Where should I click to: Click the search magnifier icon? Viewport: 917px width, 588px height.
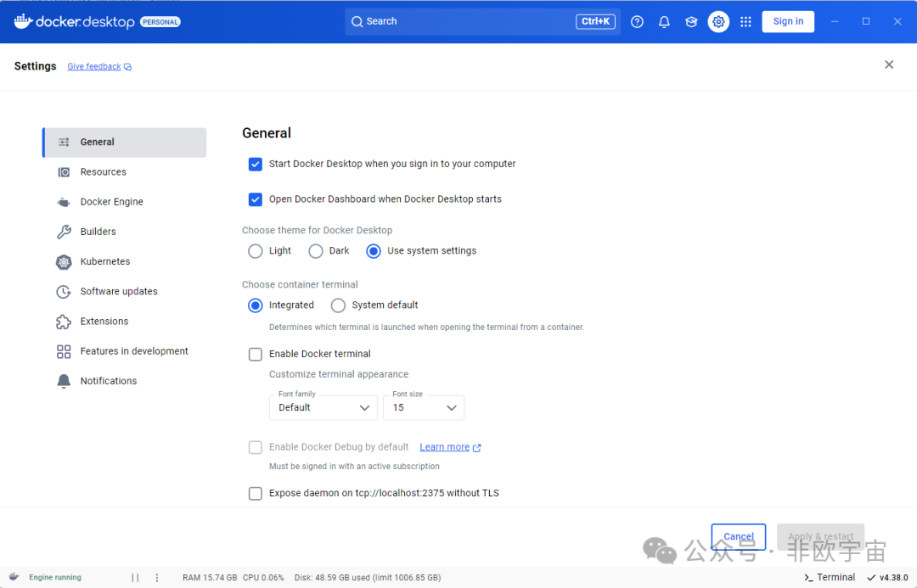point(357,21)
